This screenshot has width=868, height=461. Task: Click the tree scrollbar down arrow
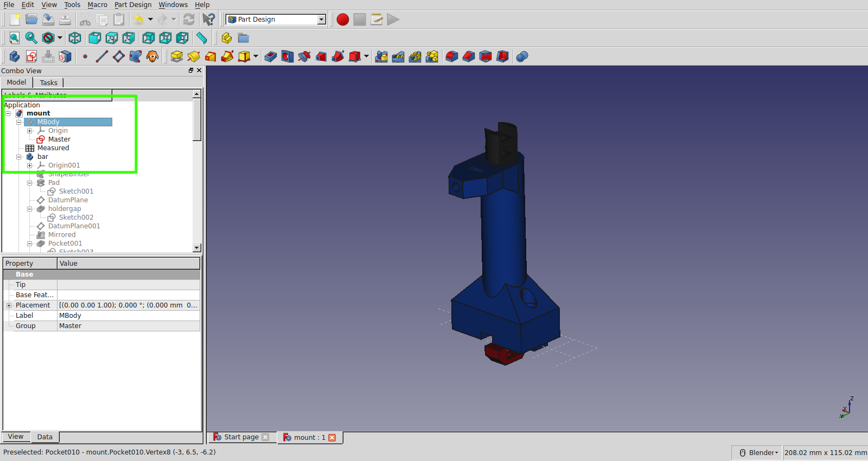(x=197, y=248)
